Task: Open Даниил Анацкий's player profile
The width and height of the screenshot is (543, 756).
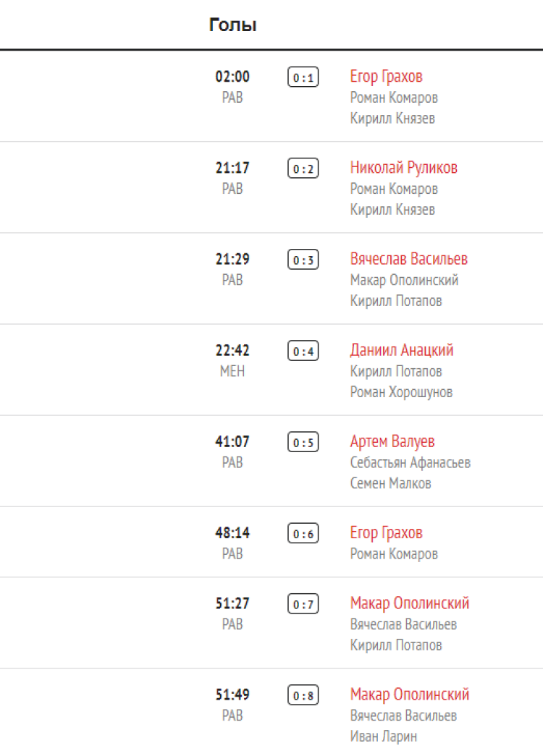Action: coord(401,350)
